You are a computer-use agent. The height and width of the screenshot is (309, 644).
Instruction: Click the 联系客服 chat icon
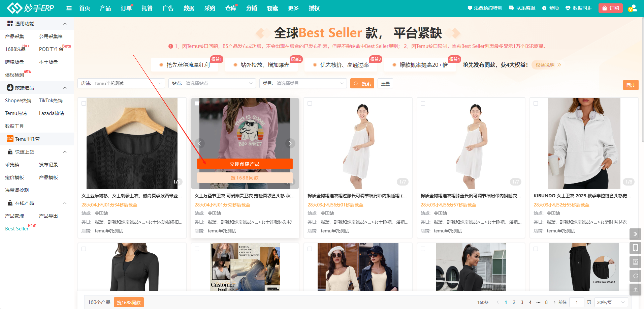point(511,8)
